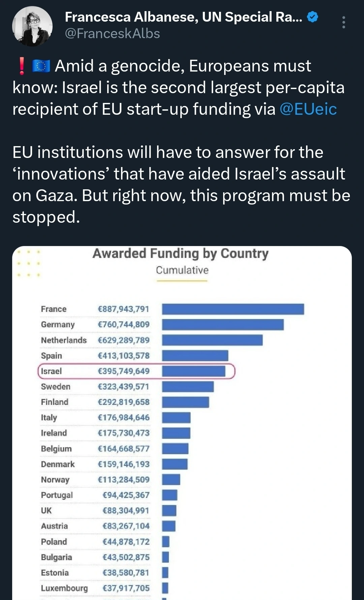The width and height of the screenshot is (364, 600).
Task: Open the @FranceskAlbs handle
Action: coord(112,33)
